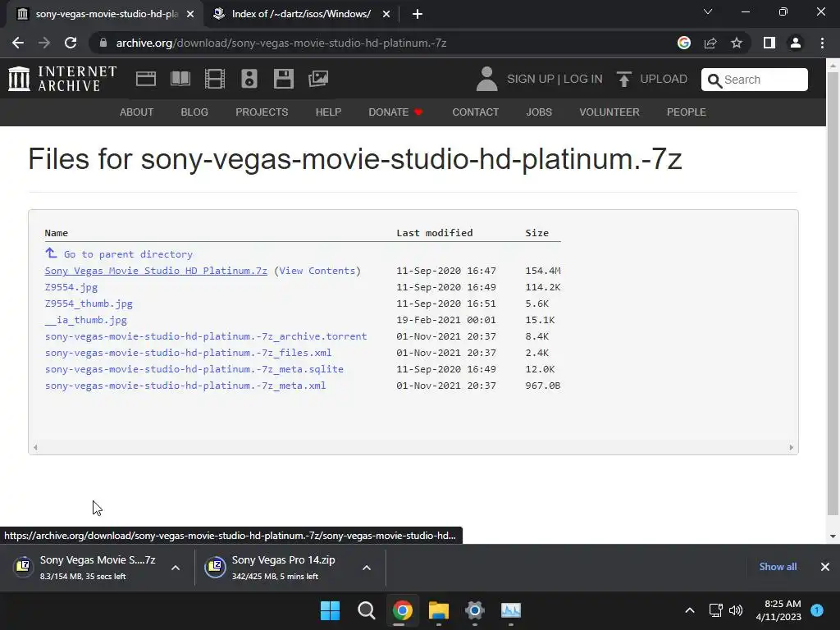Open the Video film-strip icon
Viewport: 840px width, 630px height.
tap(215, 79)
